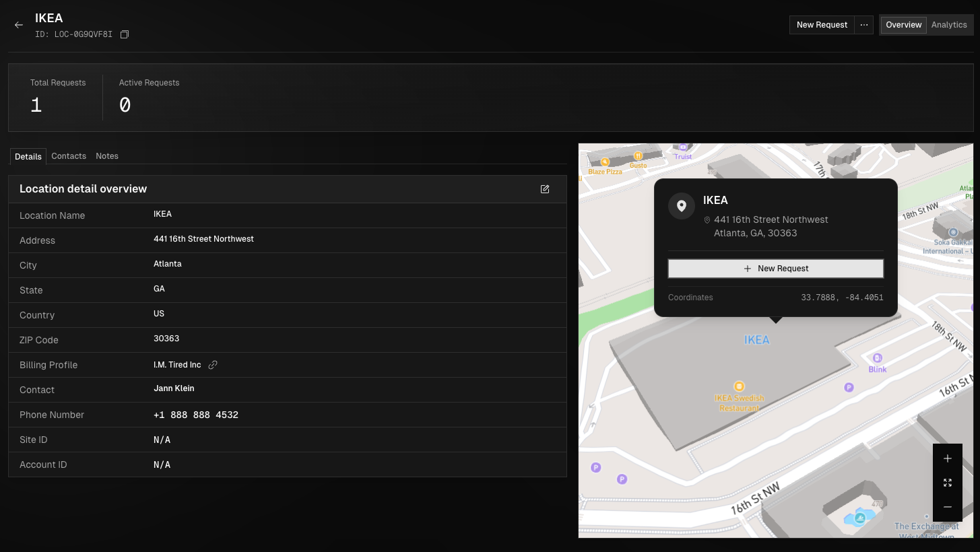
Task: Expand the map to fullscreen
Action: (x=948, y=483)
